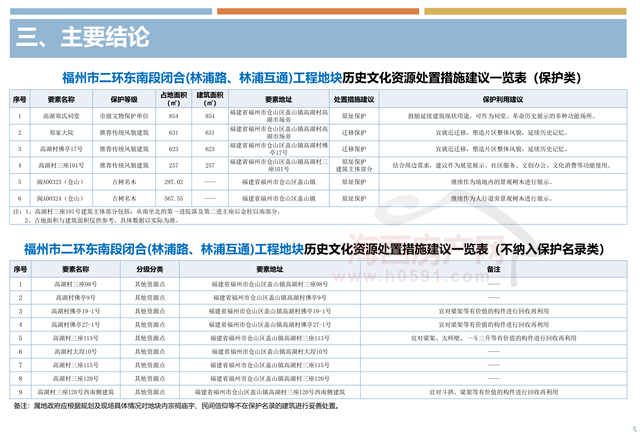Click land area '854' in 高湖郑氏祠堂 row
The image size is (640, 432).
(x=173, y=116)
